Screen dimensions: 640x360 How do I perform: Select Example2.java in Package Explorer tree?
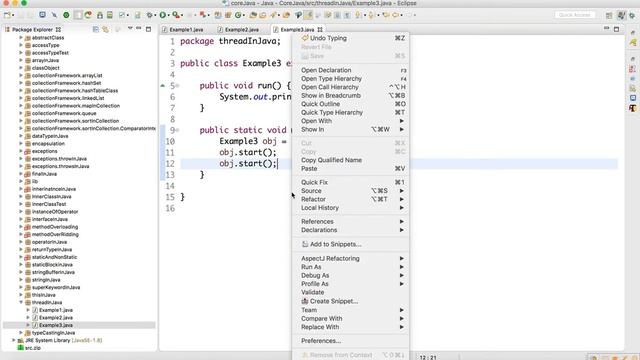click(56, 318)
